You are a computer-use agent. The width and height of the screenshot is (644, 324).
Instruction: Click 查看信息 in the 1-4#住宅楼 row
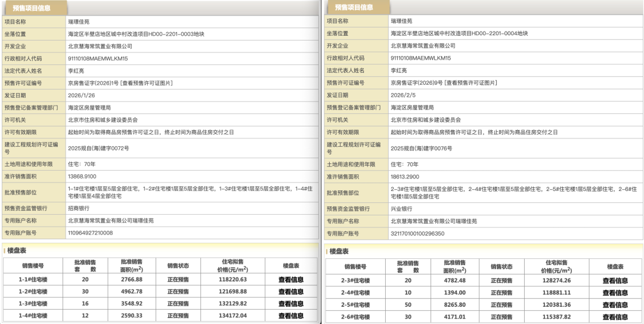290,315
